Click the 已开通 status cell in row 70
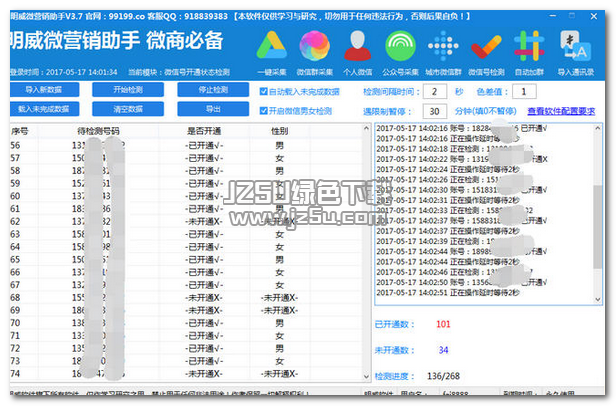This screenshot has height=406, width=616. click(204, 323)
